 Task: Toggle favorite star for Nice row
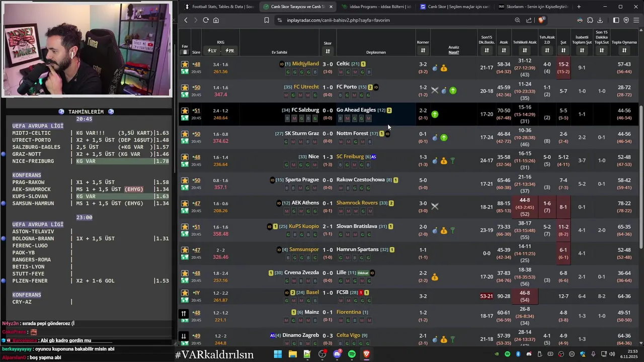185,157
